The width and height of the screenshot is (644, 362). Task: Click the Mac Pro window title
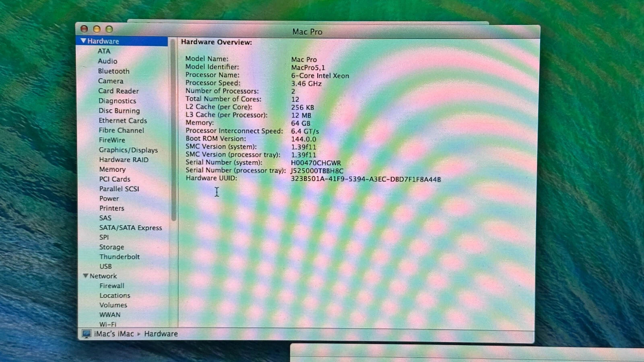click(x=307, y=32)
